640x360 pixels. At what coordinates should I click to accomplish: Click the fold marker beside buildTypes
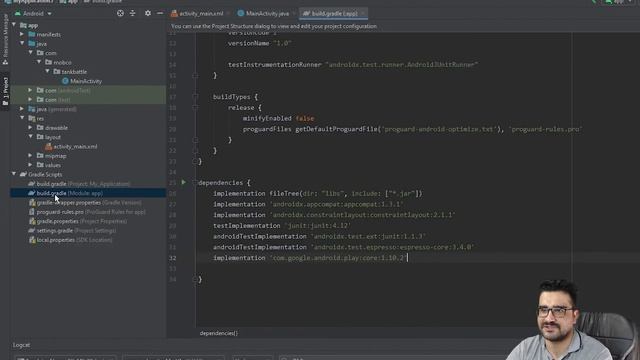tap(195, 97)
